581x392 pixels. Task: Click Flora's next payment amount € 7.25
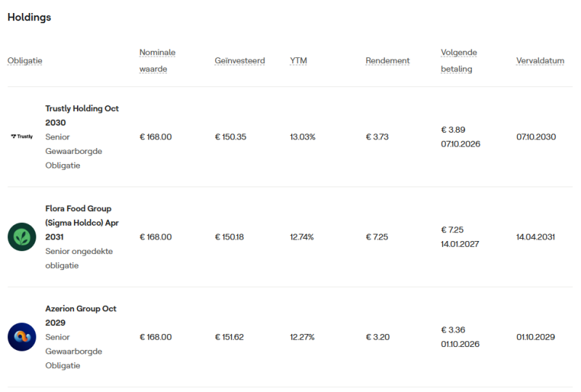[452, 229]
